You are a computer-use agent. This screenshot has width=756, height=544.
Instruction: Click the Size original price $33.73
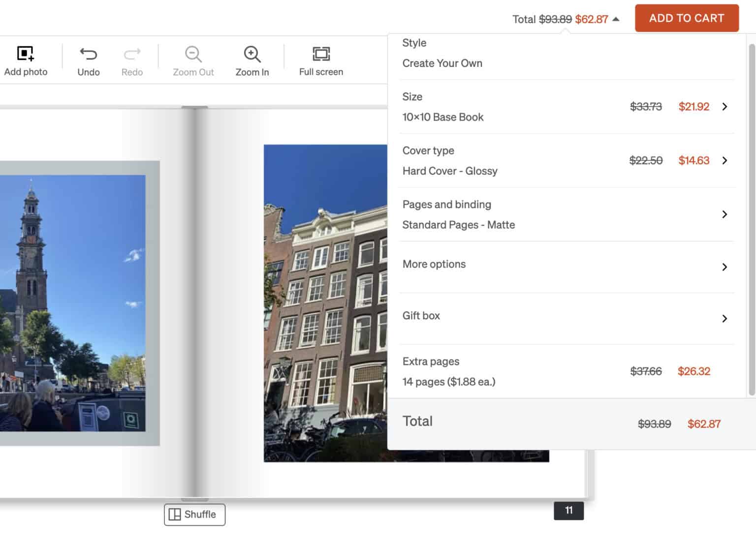coord(646,107)
